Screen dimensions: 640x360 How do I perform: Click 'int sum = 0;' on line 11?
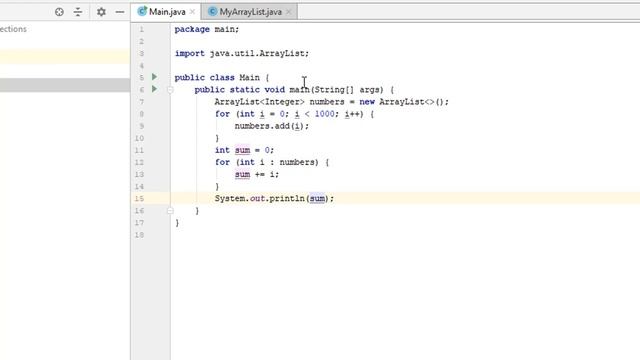pyautogui.click(x=244, y=150)
